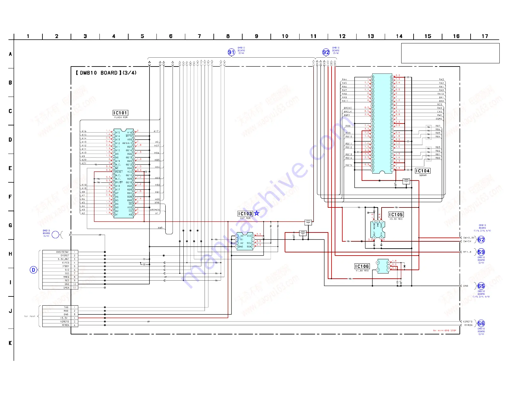This screenshot has height=400, width=532.
Task: Click the RA10 signal label
Action: coord(441,94)
